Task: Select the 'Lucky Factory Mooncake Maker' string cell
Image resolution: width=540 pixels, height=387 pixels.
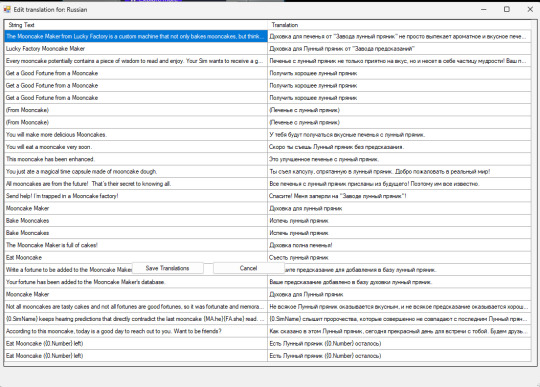Action: click(136, 49)
